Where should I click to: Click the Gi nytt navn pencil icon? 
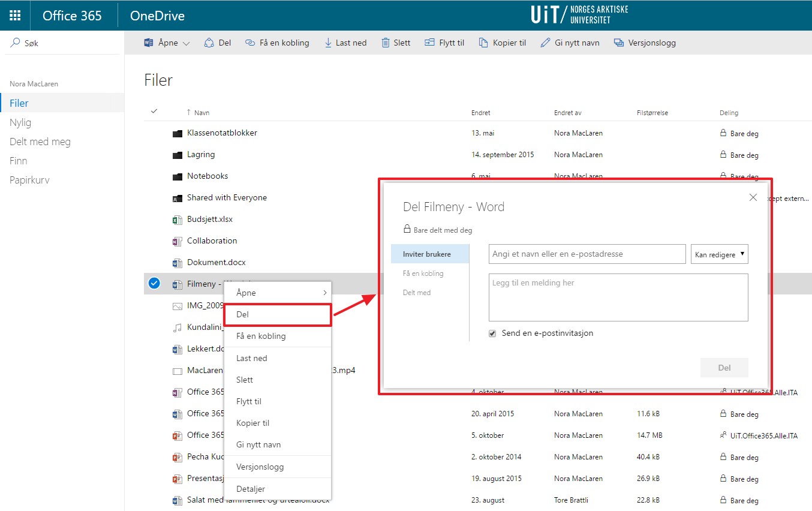(x=545, y=43)
